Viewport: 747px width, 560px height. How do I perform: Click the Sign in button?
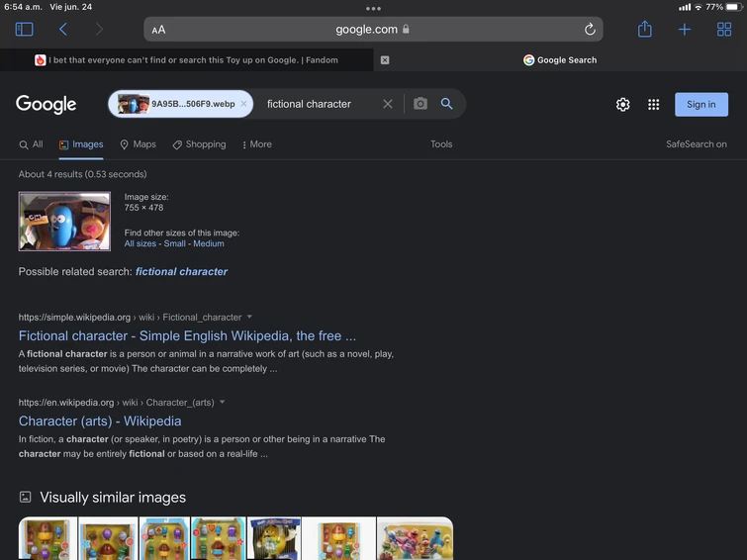(x=701, y=104)
